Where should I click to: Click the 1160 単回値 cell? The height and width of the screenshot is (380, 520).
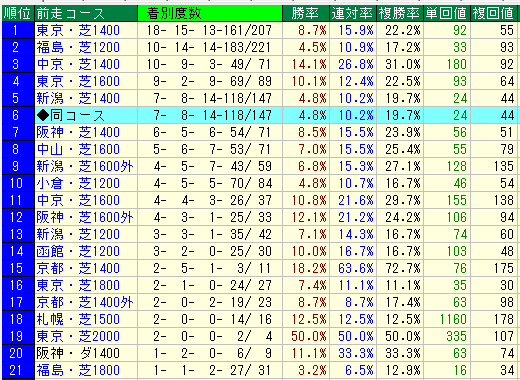453,319
